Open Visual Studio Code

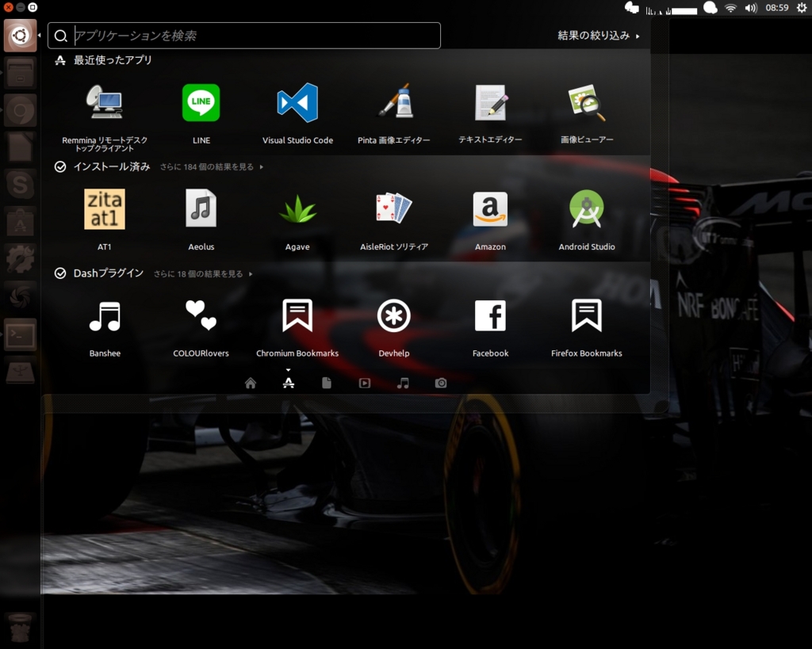tap(297, 114)
